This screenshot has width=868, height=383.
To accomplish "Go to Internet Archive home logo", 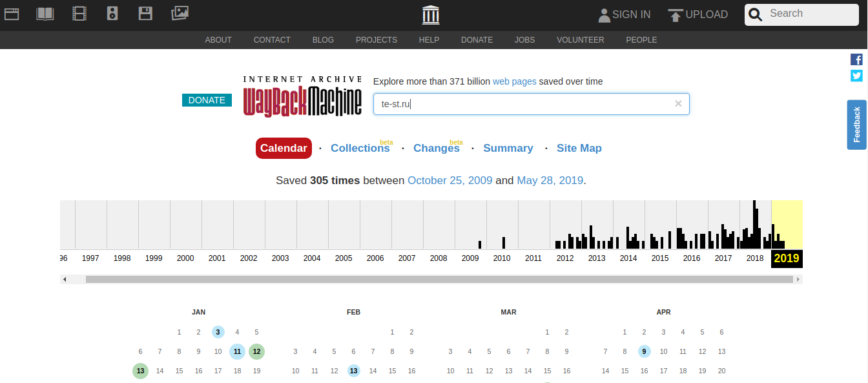I will [x=431, y=14].
